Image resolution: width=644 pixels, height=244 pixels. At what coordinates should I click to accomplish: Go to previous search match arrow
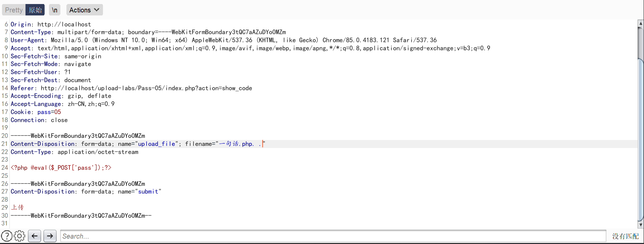point(35,236)
